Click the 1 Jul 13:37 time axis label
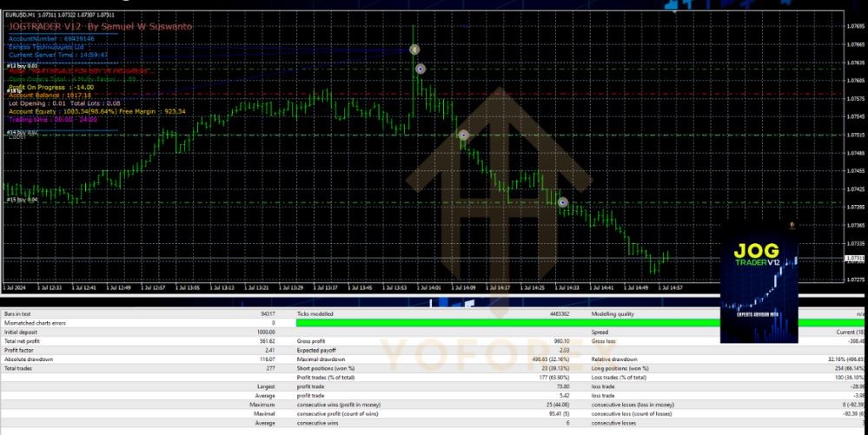The image size is (868, 435). point(326,287)
